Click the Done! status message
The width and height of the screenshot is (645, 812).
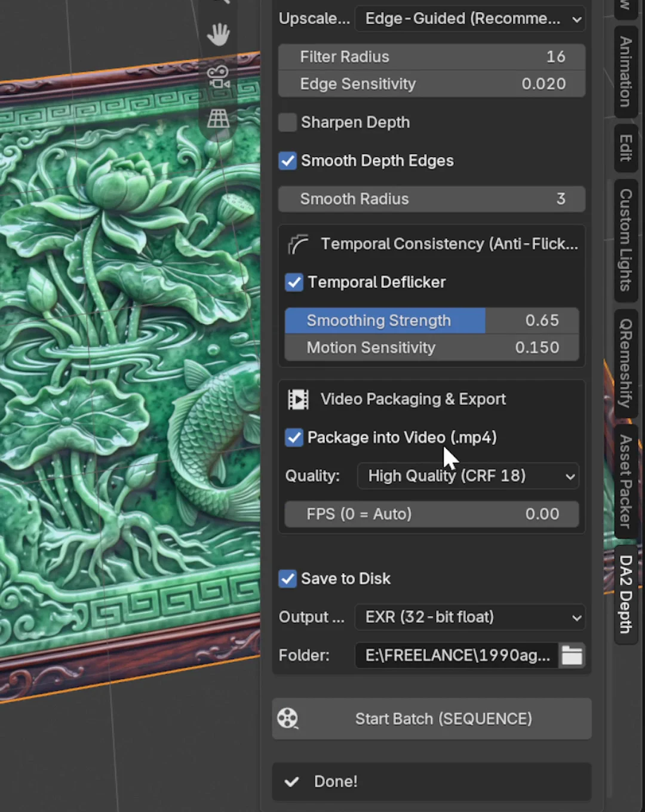tap(336, 782)
